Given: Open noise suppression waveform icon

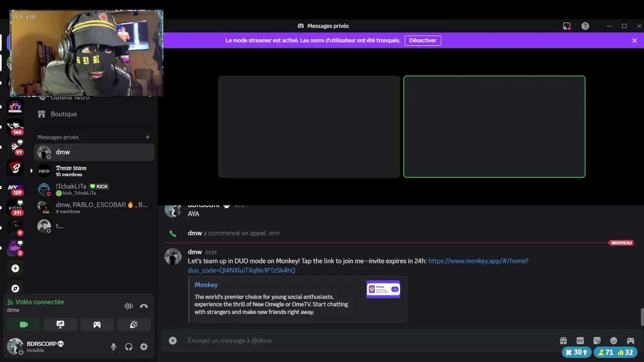Looking at the screenshot, I should click(129, 306).
